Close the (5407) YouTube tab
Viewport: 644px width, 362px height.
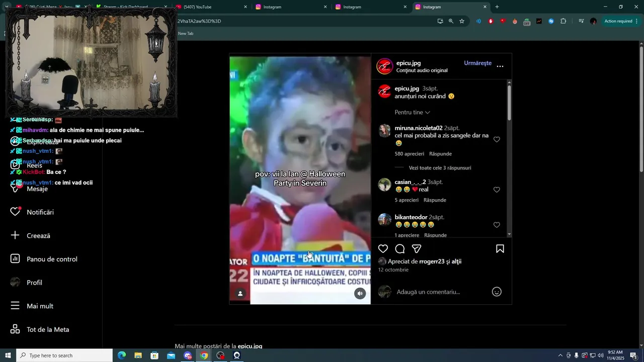coord(246,7)
